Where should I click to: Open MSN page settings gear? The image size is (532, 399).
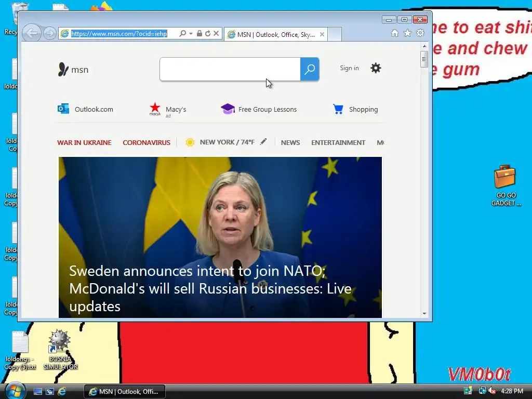(x=376, y=68)
